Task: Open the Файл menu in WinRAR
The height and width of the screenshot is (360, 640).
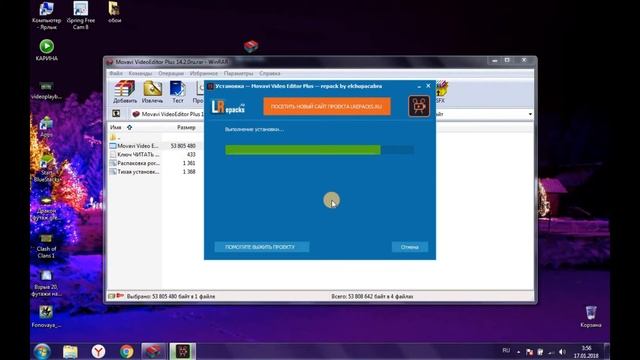Action: pyautogui.click(x=116, y=73)
